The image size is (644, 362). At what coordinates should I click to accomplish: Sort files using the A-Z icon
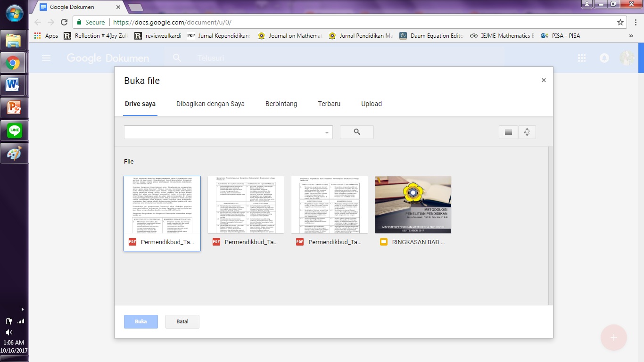tap(527, 132)
